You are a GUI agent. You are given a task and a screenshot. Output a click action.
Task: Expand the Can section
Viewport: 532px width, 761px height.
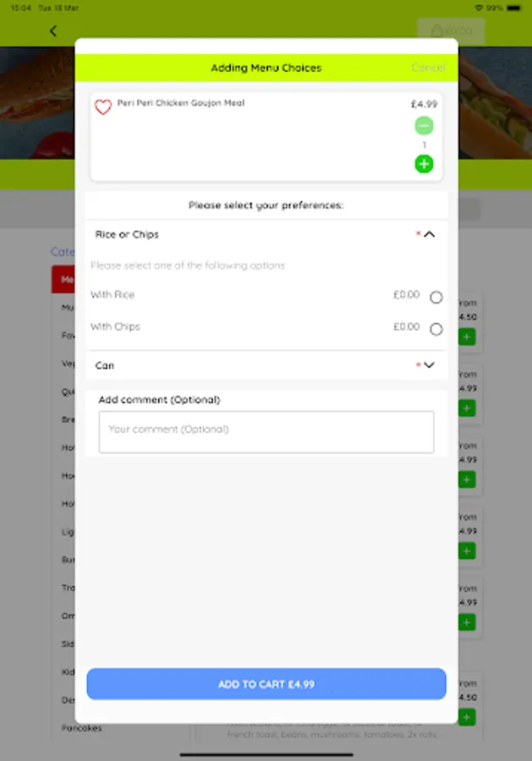(430, 364)
